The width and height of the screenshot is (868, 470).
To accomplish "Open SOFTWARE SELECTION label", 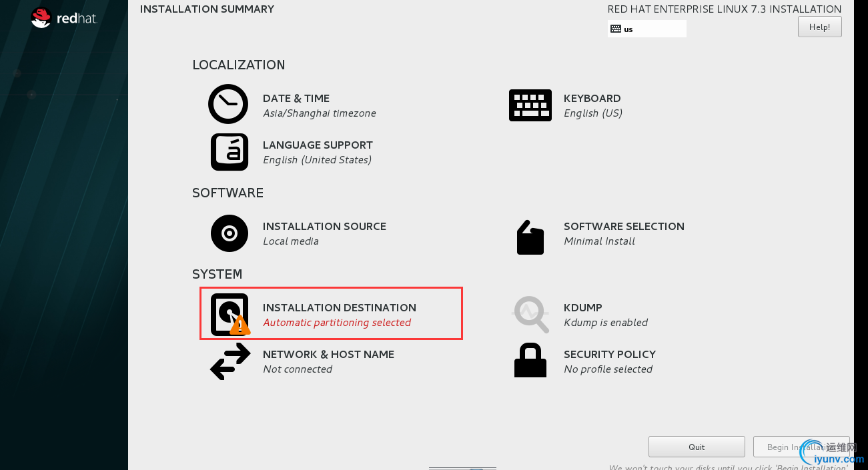I will click(x=624, y=227).
